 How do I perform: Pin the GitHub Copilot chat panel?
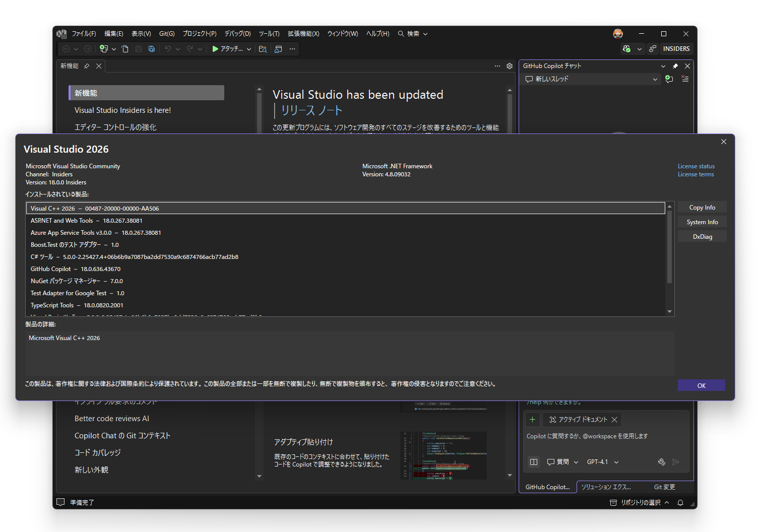675,65
